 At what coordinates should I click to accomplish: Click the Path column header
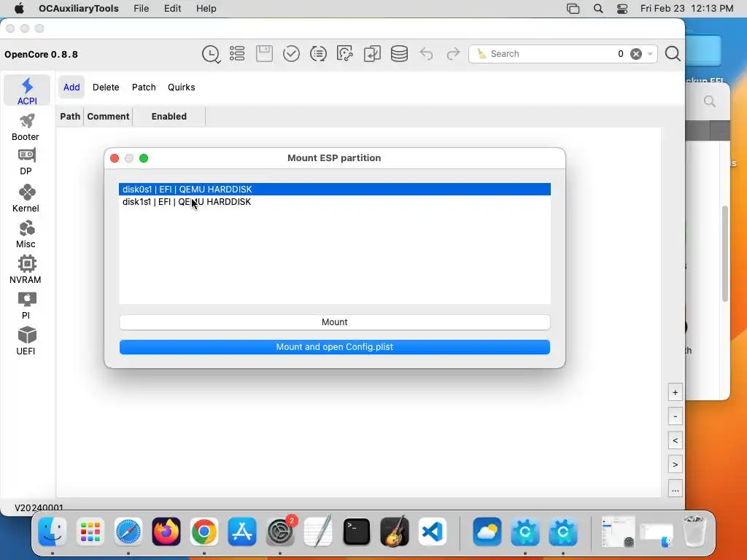70,116
